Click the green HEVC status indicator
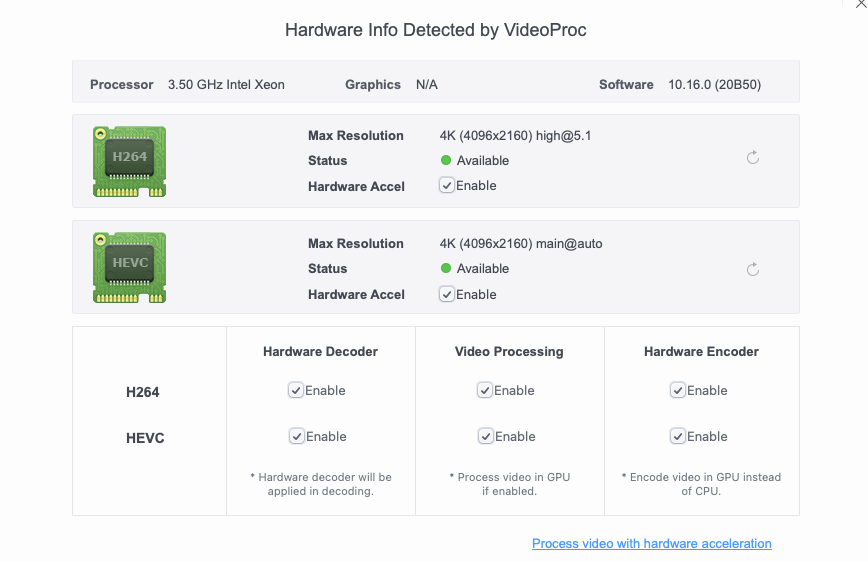This screenshot has width=868, height=562. coord(446,269)
